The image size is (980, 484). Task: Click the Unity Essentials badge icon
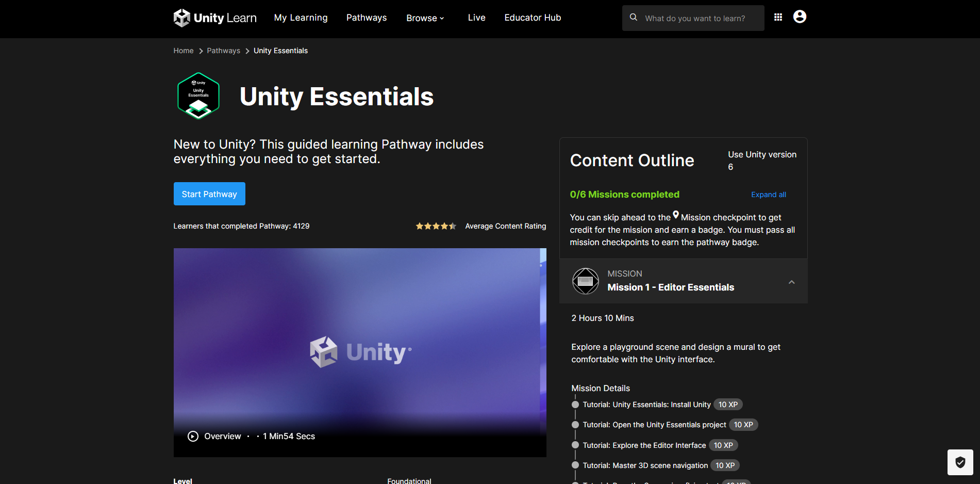[x=198, y=96]
